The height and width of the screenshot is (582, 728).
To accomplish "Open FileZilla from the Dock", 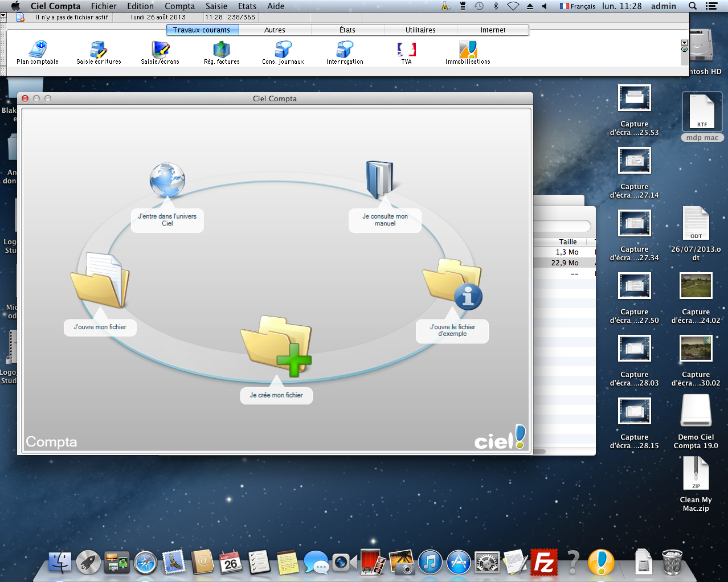I will tap(544, 563).
